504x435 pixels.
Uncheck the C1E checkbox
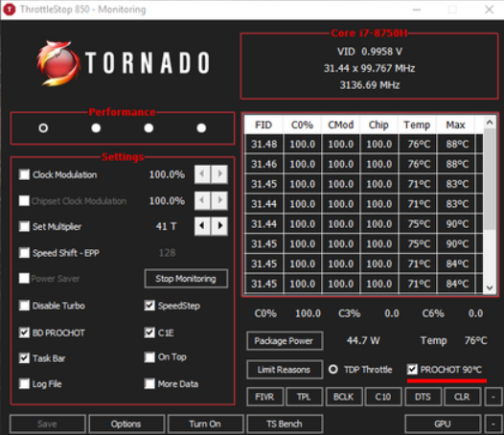point(149,332)
